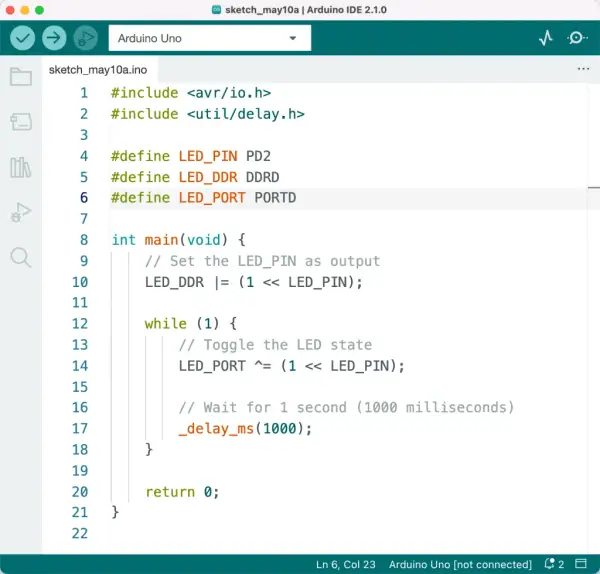Open the Library Manager sidebar
The image size is (600, 574).
pos(21,167)
